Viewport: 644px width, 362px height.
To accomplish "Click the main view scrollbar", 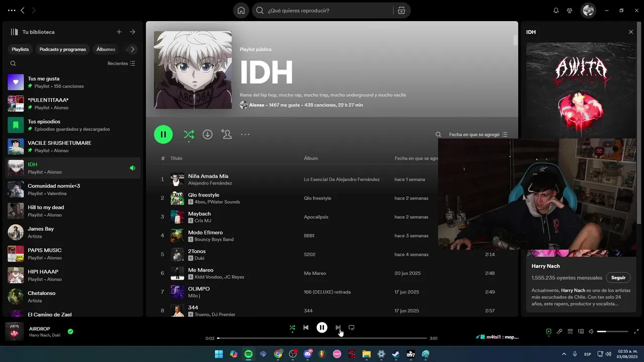I will pos(515,40).
